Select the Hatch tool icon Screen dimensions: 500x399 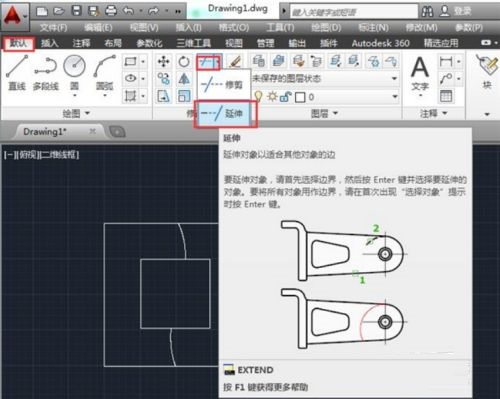130,96
